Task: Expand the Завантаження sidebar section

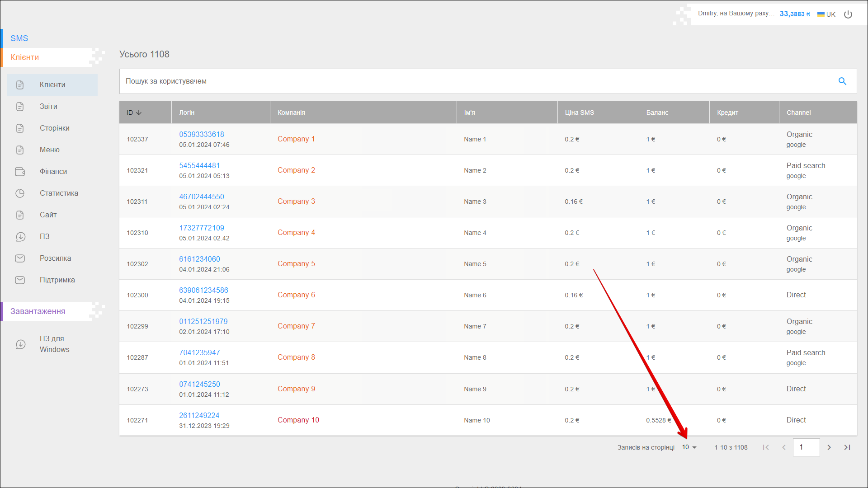Action: (38, 311)
